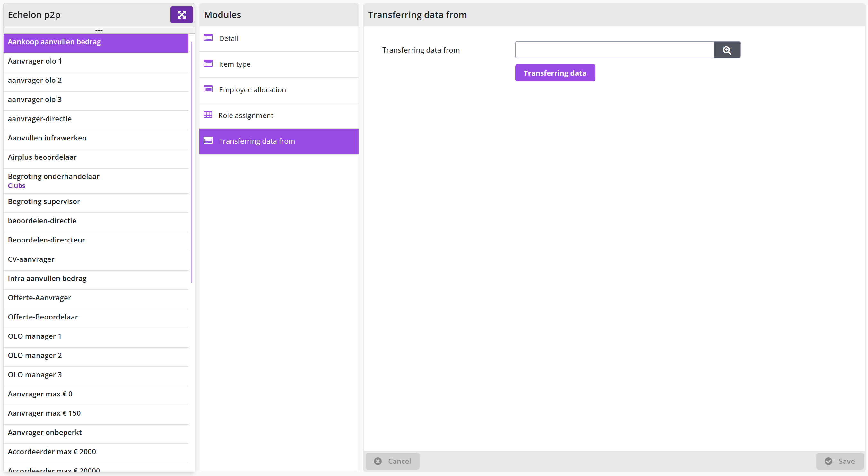Click the role list vertical scrollbar
The width and height of the screenshot is (868, 476).
[191, 162]
